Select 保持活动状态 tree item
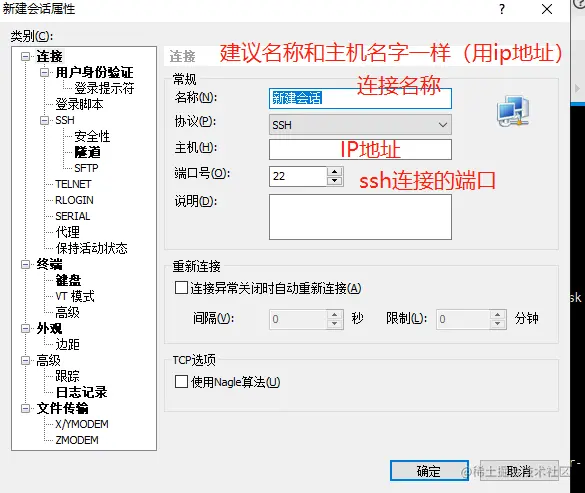The height and width of the screenshot is (493, 585). (x=91, y=248)
